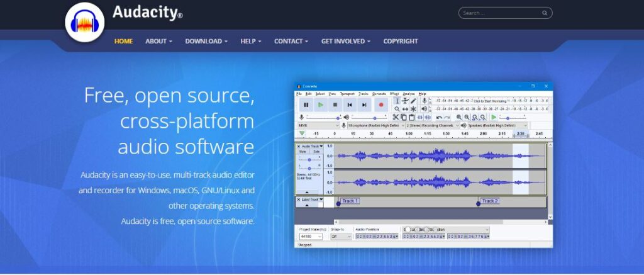Open the Recording Channels dropdown
The height and width of the screenshot is (275, 644).
tap(433, 125)
